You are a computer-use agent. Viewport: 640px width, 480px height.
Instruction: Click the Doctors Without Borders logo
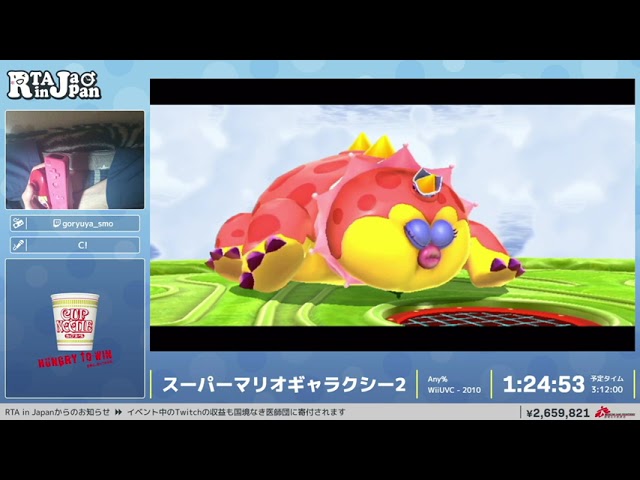click(x=615, y=413)
